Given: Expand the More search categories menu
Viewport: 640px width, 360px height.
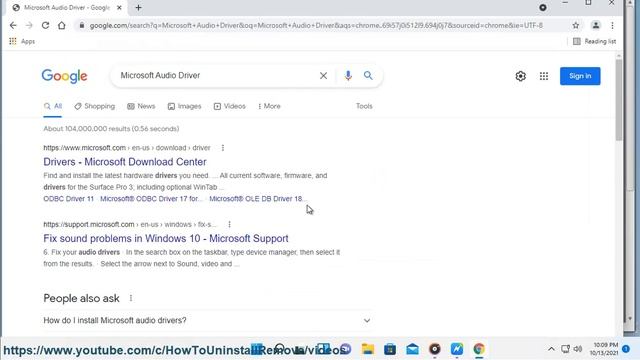Looking at the screenshot, I should tap(269, 106).
